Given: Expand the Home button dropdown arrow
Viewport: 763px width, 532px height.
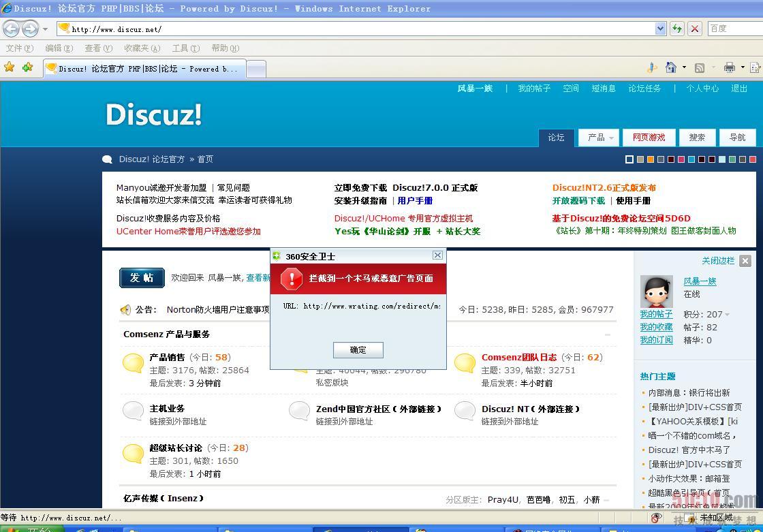Looking at the screenshot, I should click(x=684, y=67).
